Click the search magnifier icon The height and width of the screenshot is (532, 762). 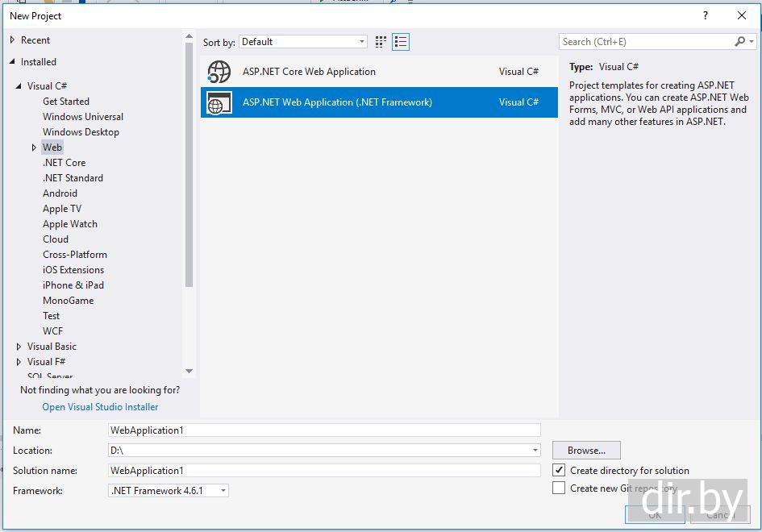[739, 42]
